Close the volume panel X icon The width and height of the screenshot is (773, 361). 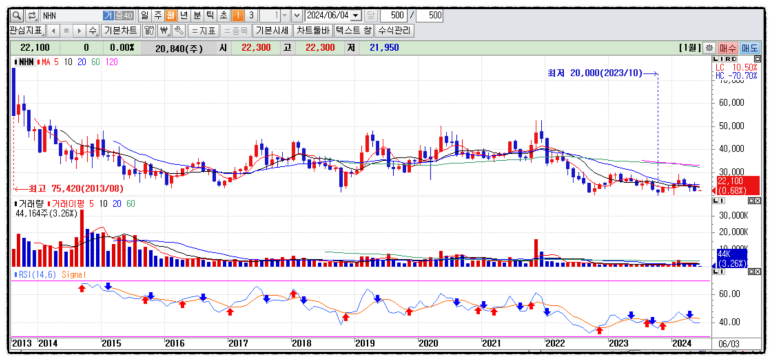tap(757, 201)
